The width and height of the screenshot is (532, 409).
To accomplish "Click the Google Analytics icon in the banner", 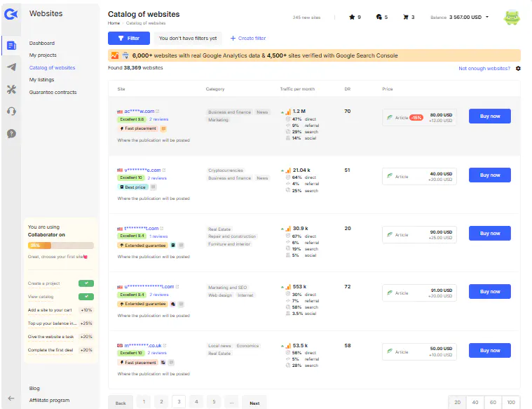I will click(115, 55).
